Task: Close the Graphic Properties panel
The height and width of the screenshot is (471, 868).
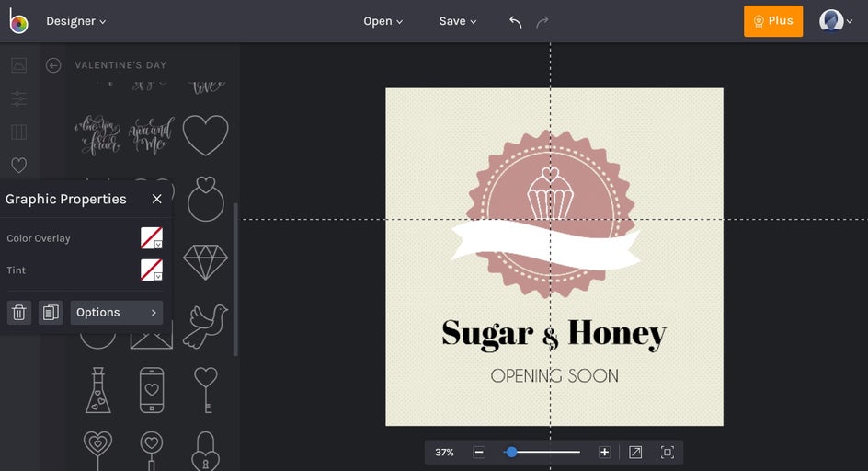Action: point(156,199)
